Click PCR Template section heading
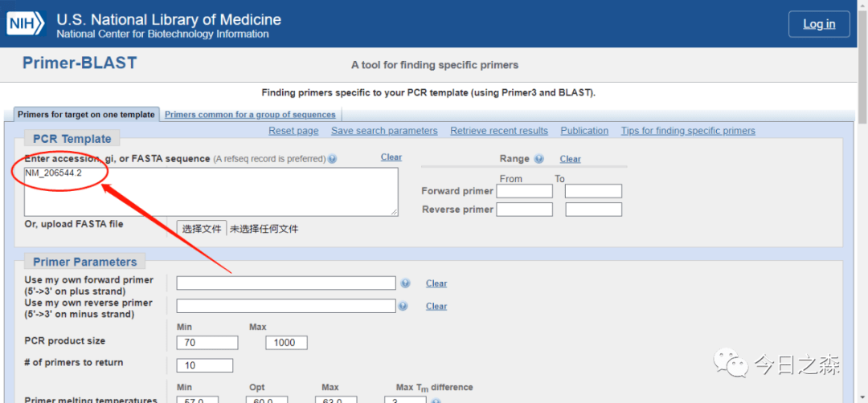 coord(72,139)
